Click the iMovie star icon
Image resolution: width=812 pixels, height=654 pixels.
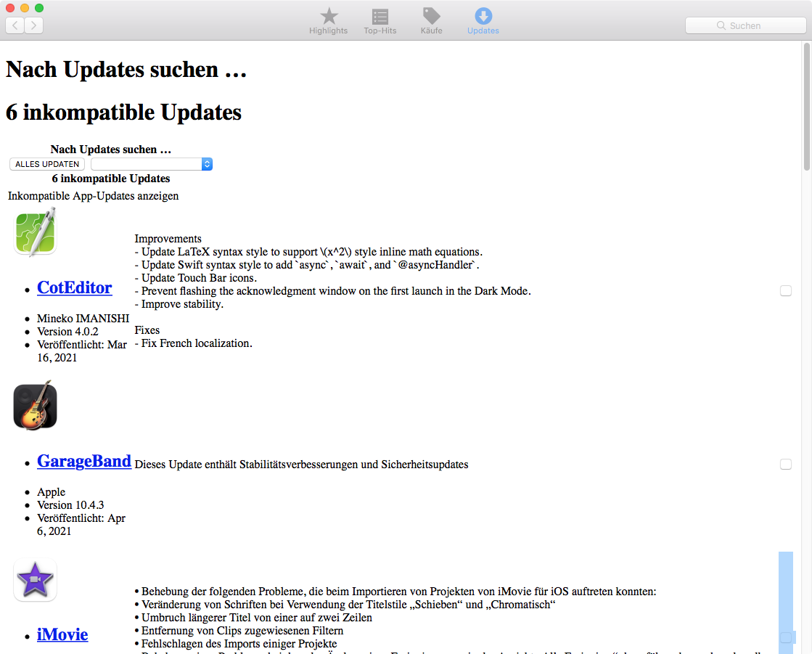[36, 579]
